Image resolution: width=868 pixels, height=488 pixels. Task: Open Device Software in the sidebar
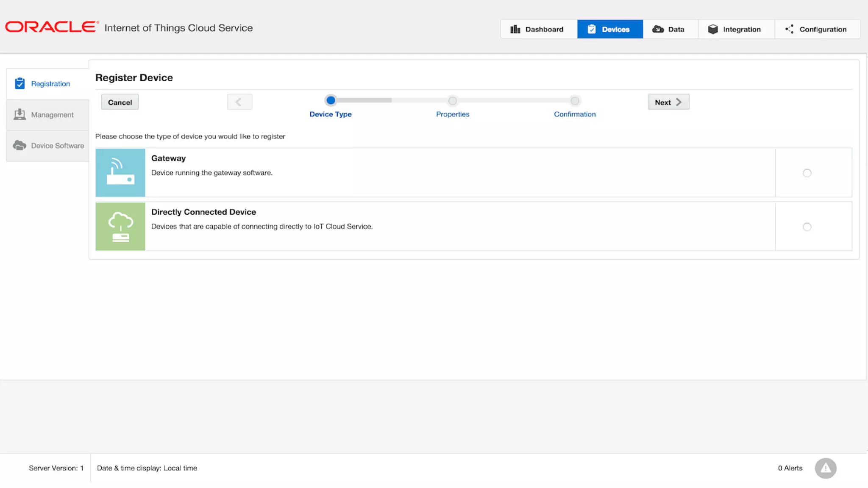[x=47, y=146]
